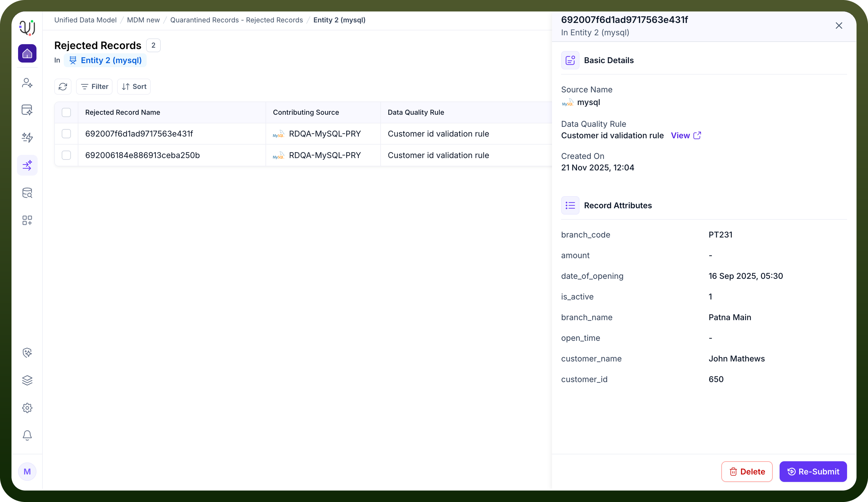Go to MDM new breadcrumb
This screenshot has width=868, height=502.
143,20
